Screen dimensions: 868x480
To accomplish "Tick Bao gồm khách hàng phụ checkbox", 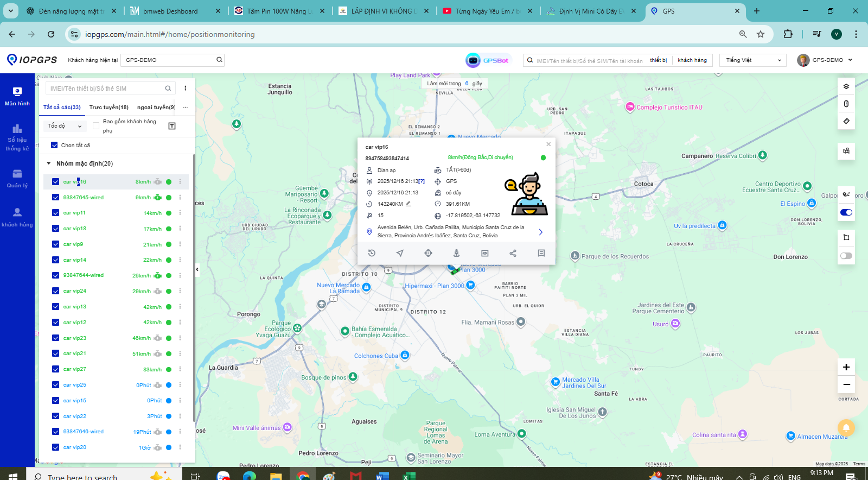I will pyautogui.click(x=96, y=126).
